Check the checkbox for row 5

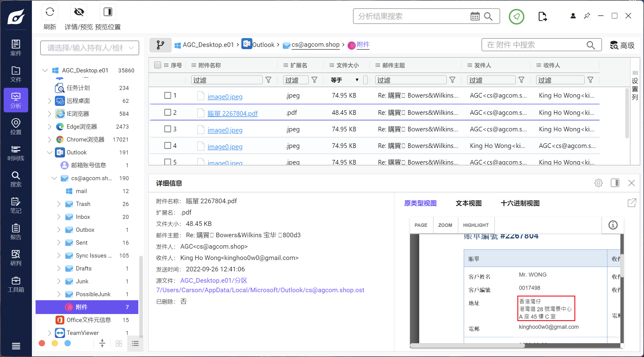coord(167,162)
